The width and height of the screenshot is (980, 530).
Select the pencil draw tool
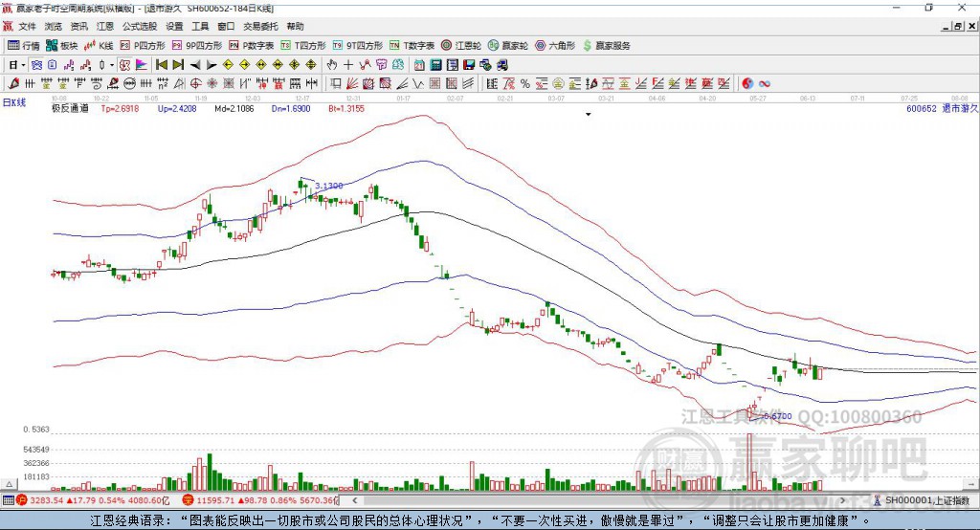click(13, 84)
